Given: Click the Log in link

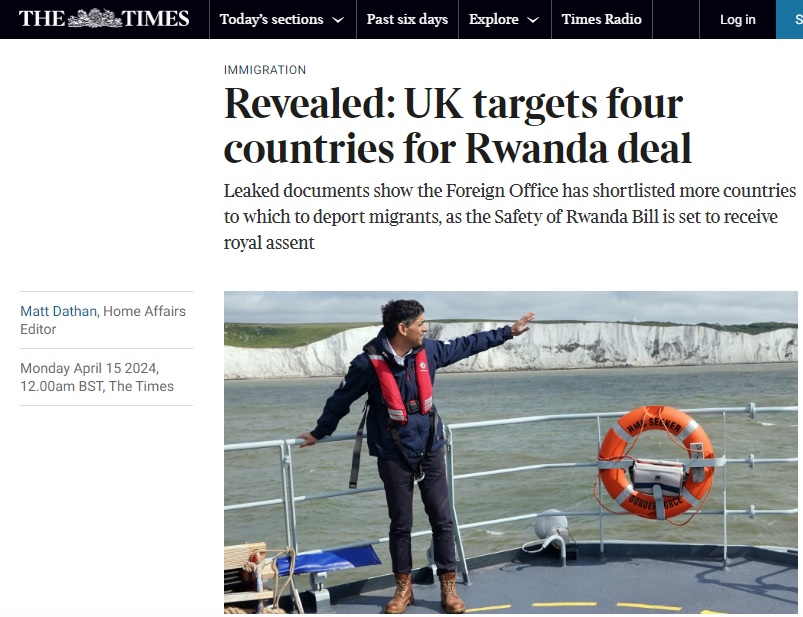Looking at the screenshot, I should [737, 19].
